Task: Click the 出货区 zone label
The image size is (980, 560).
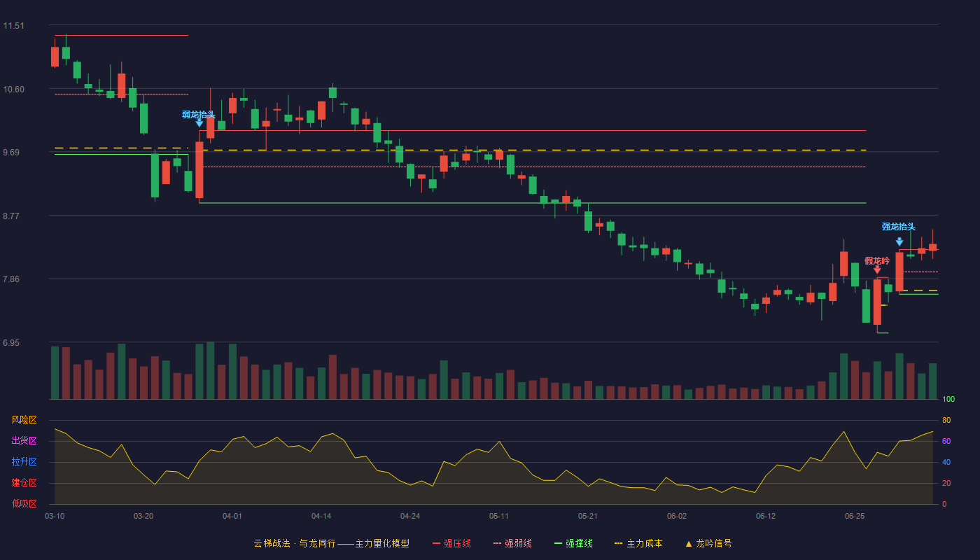Action: 24,441
